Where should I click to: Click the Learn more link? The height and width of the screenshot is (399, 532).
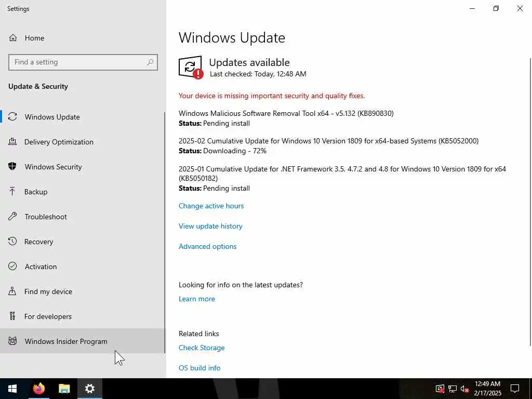click(x=197, y=299)
